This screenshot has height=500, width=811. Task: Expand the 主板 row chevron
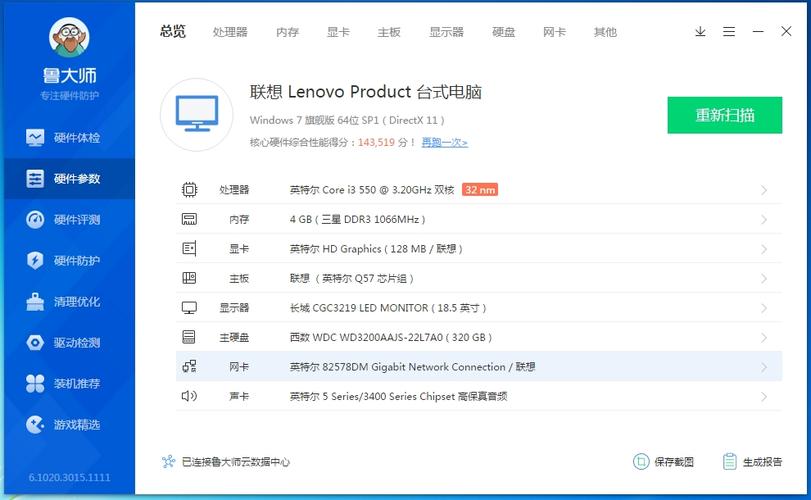[764, 279]
